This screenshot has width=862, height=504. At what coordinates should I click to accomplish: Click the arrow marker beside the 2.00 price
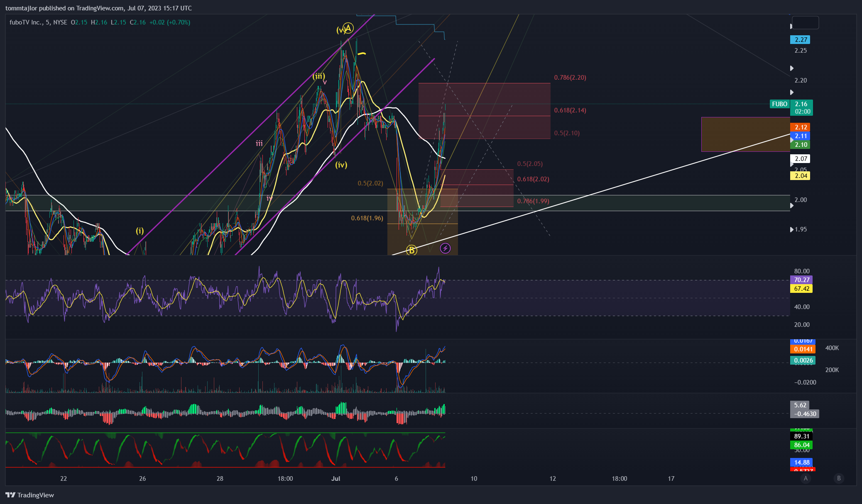coord(792,205)
